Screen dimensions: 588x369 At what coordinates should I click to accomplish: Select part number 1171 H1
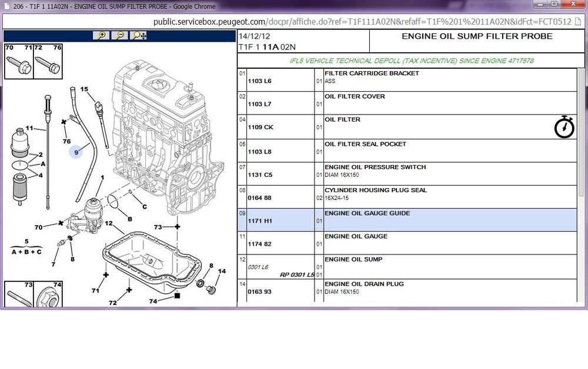(260, 221)
